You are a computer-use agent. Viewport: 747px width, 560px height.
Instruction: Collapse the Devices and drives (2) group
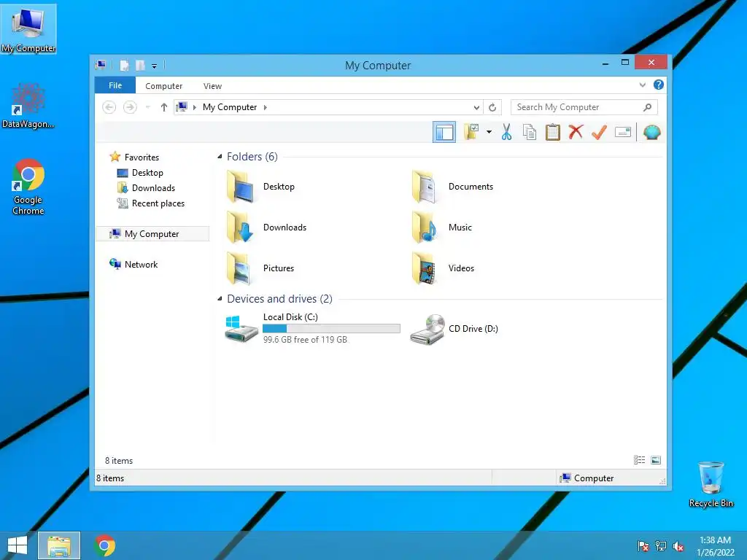coord(220,298)
